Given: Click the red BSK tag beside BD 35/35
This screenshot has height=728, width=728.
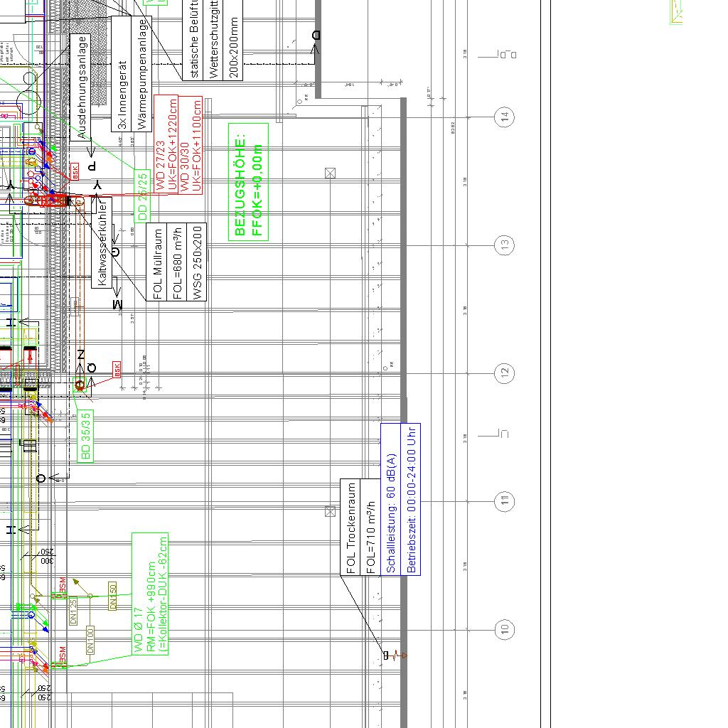Looking at the screenshot, I should pyautogui.click(x=117, y=370).
